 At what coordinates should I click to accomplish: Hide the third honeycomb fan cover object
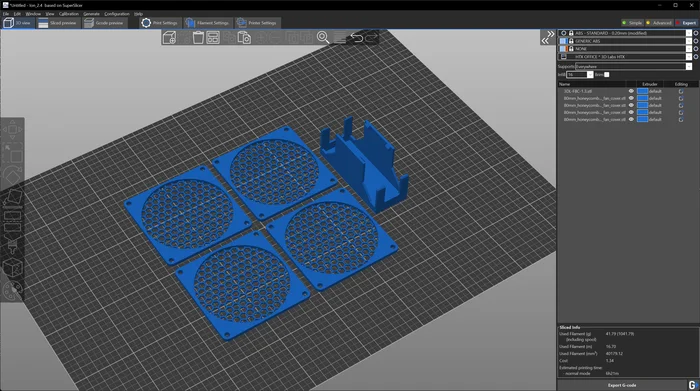coord(631,112)
